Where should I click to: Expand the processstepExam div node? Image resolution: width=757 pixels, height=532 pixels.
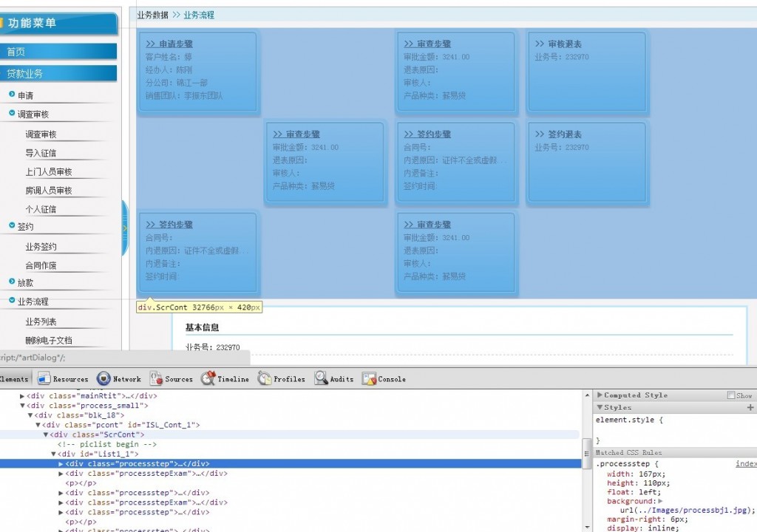point(61,474)
